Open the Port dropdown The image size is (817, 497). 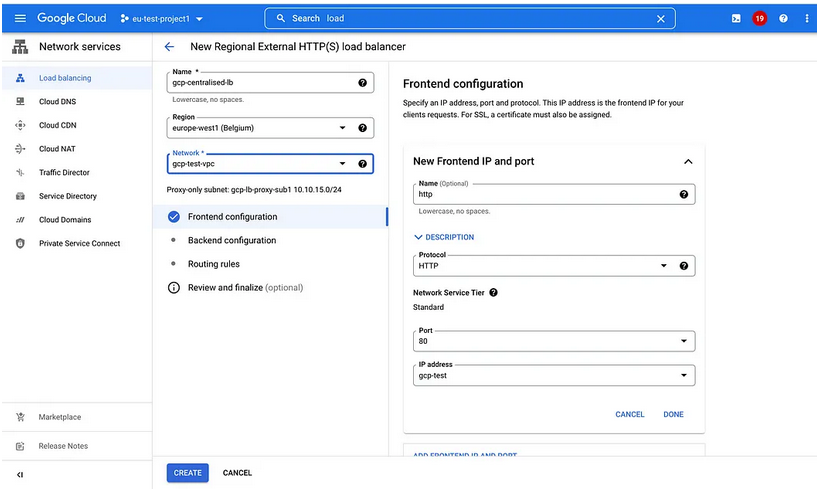[684, 341]
